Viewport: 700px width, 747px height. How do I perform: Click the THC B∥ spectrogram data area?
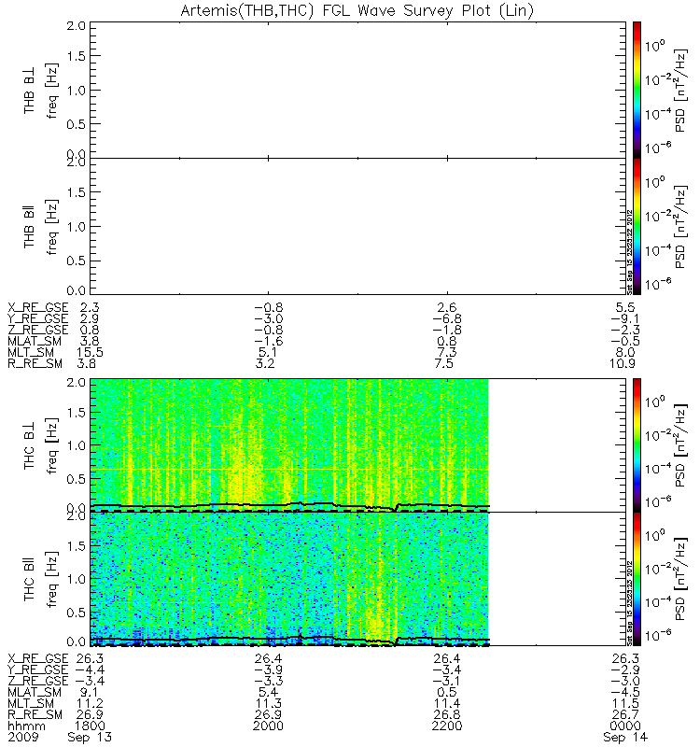pos(289,579)
